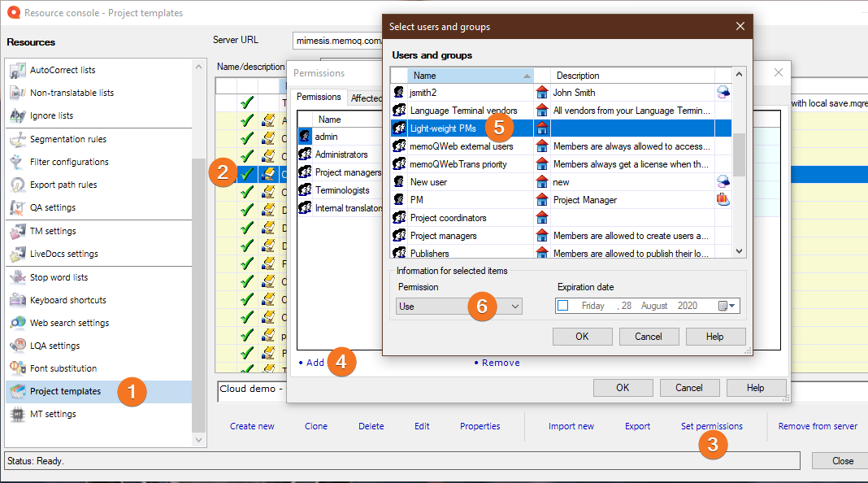Click the Terminologists group icon in Permissions

click(x=305, y=190)
